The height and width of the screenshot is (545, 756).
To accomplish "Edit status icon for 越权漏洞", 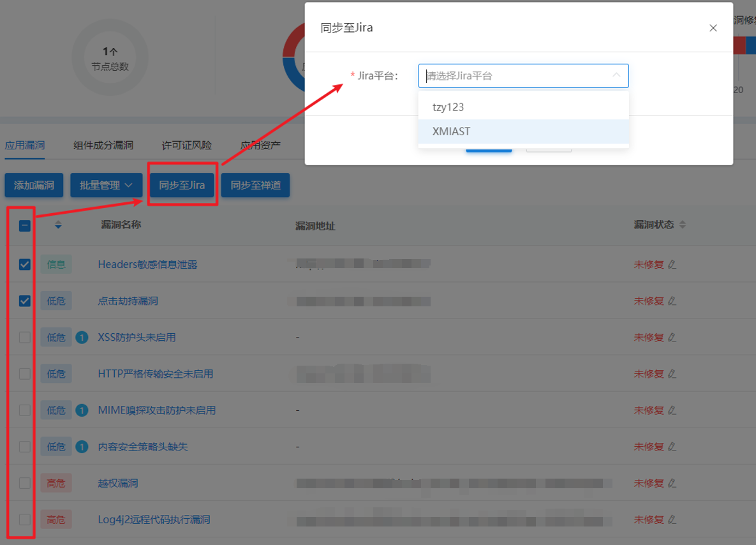I will pos(672,483).
